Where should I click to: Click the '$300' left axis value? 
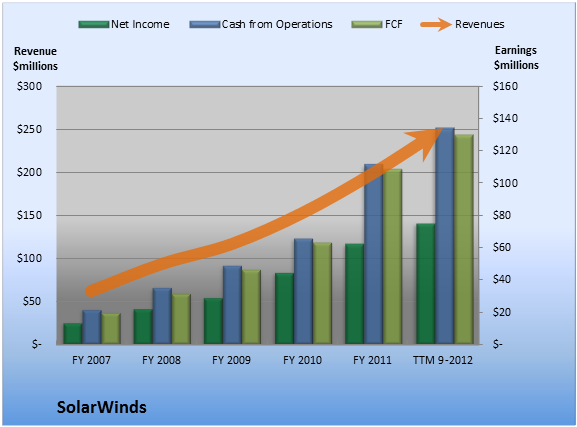(29, 86)
